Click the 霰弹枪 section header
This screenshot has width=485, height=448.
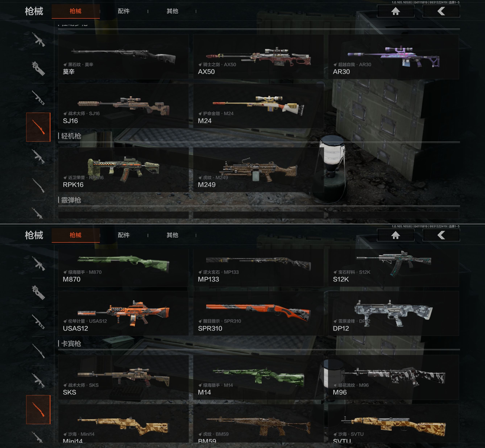[71, 200]
